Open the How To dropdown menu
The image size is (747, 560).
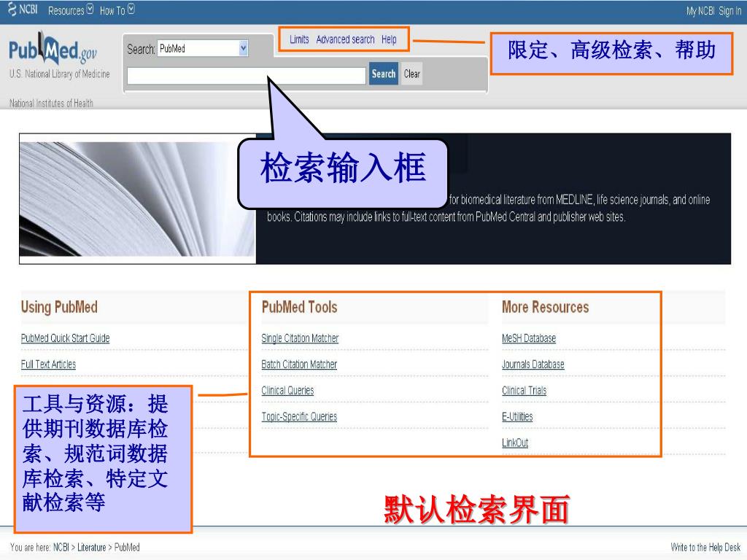(117, 10)
